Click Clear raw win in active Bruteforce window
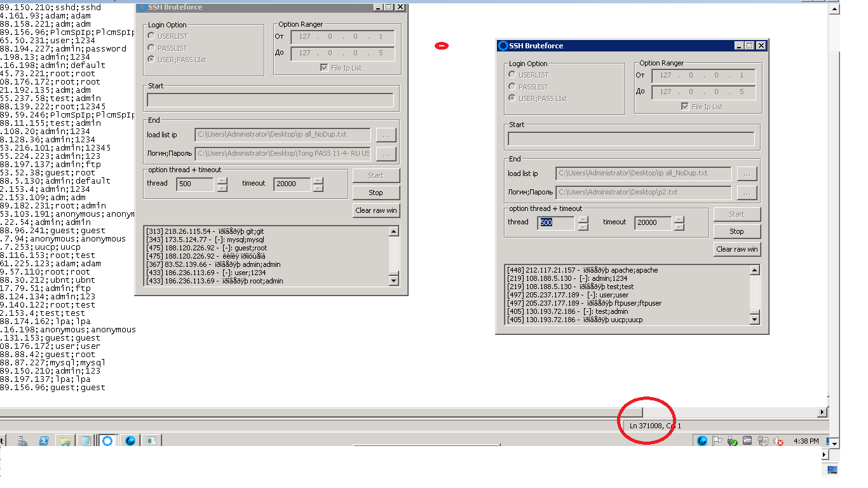This screenshot has width=868, height=488. click(737, 249)
